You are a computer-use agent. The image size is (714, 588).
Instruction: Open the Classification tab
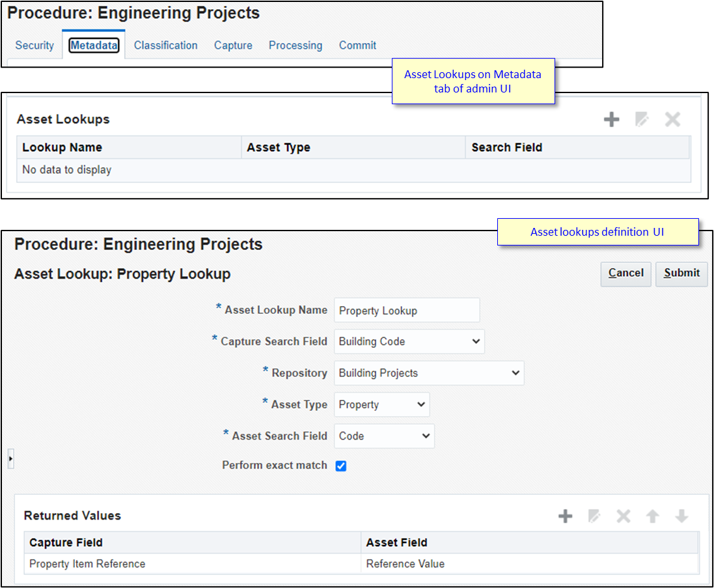pos(165,45)
